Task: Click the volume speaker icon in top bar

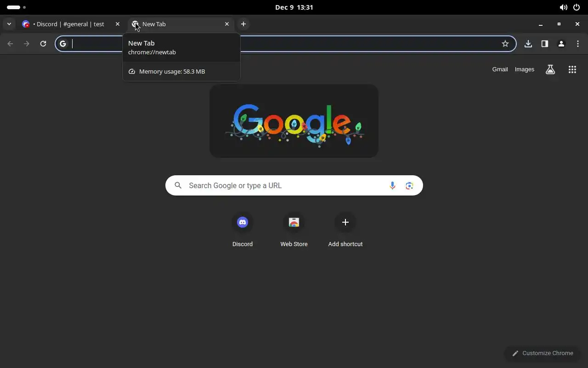Action: pos(563,7)
